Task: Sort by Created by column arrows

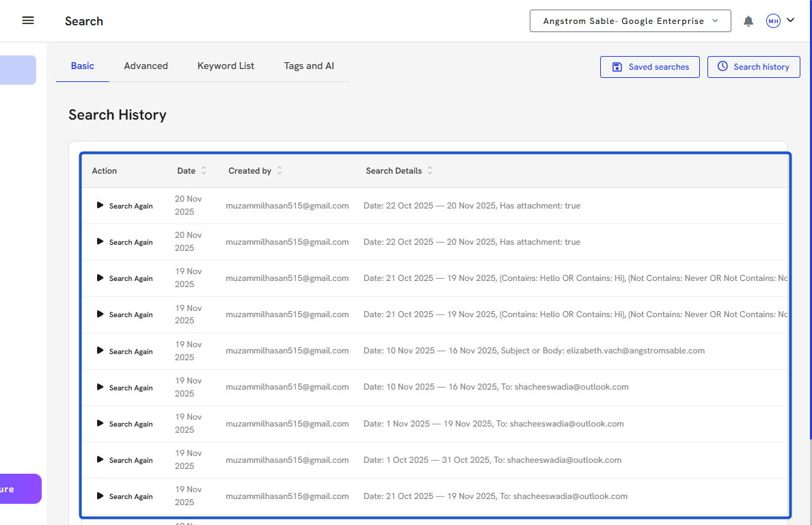Action: (x=280, y=171)
